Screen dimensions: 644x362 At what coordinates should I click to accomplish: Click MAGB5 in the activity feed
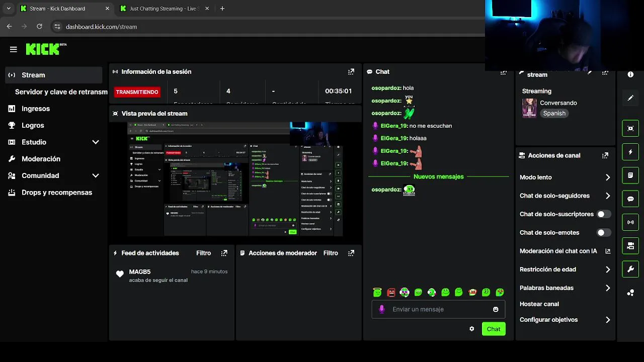tap(140, 272)
